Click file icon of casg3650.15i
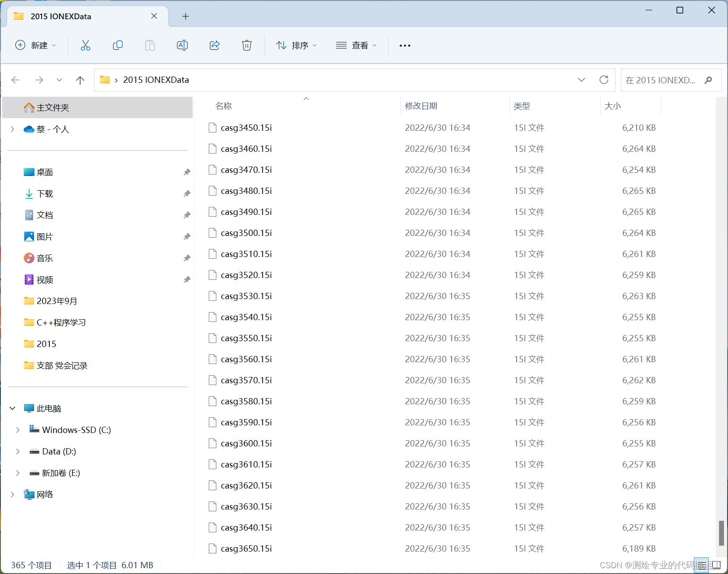The width and height of the screenshot is (728, 574). (x=213, y=548)
